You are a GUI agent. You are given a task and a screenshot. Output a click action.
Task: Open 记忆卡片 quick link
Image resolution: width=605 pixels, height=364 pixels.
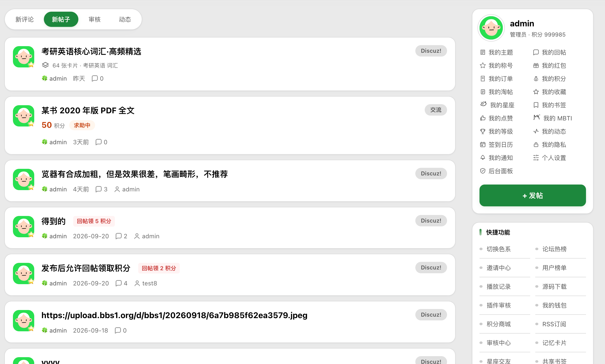click(554, 343)
